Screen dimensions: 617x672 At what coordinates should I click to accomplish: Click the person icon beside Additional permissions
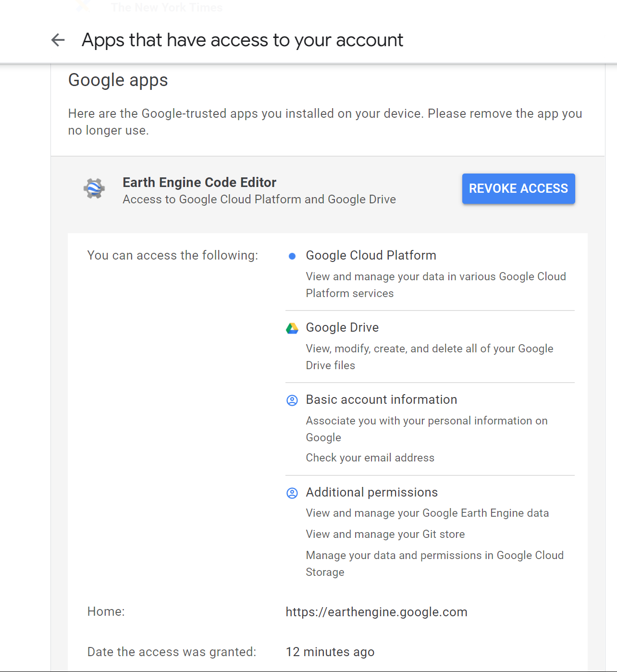(292, 493)
